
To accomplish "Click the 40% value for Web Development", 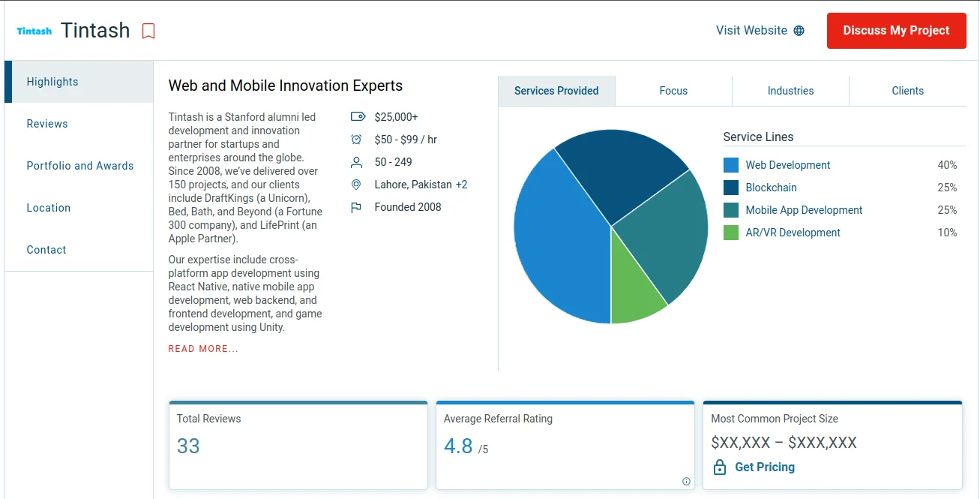I will pos(947,165).
